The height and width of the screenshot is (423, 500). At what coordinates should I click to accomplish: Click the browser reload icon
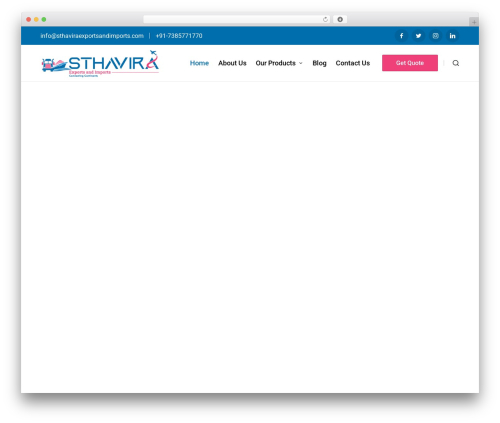point(325,19)
